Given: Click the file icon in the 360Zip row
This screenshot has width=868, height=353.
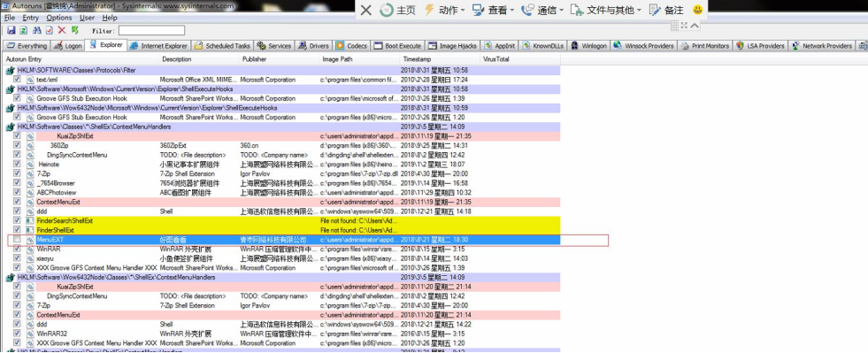Looking at the screenshot, I should tap(30, 145).
